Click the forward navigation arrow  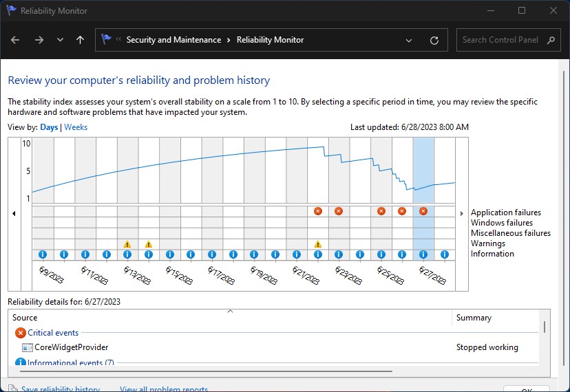(x=39, y=40)
